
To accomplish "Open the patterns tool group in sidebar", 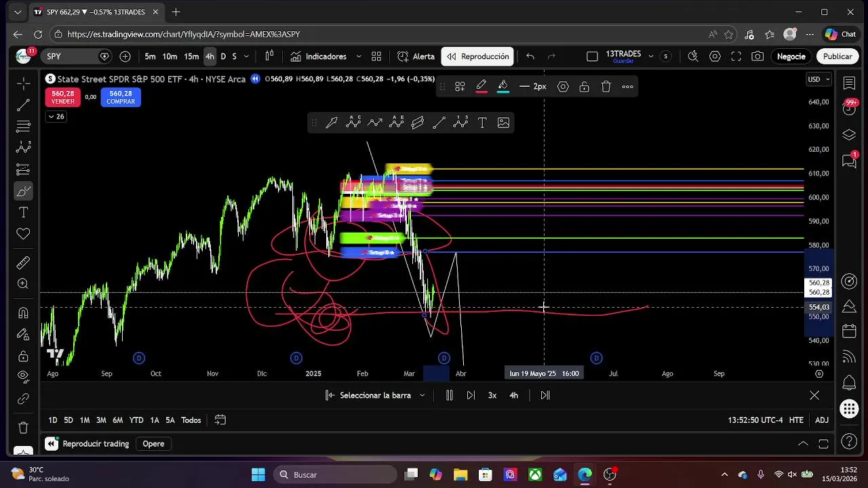I will (x=23, y=148).
